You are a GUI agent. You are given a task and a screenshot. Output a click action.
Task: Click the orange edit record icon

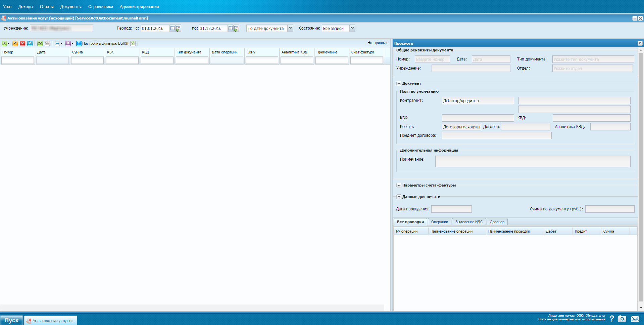pyautogui.click(x=15, y=43)
